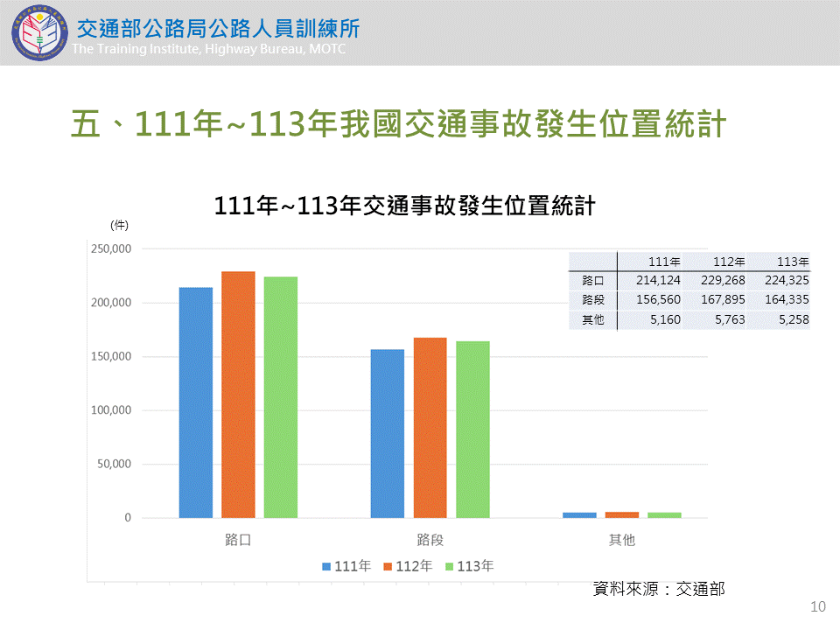Click the blue 路段 bar for 111年

(x=388, y=434)
